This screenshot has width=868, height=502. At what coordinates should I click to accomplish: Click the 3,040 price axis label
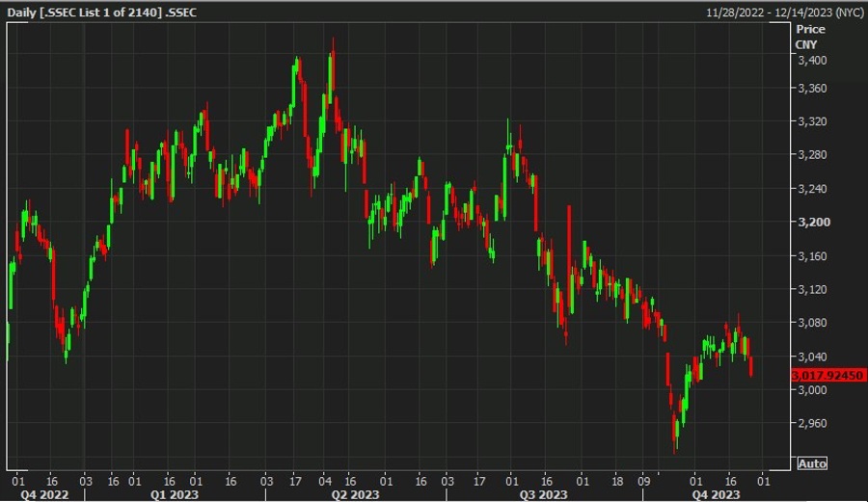tap(812, 357)
